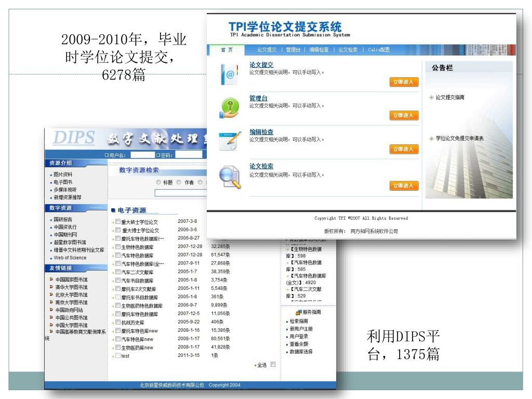The width and height of the screenshot is (532, 399).
Task: Open 用户登录 in 服务指南
Action: click(x=299, y=336)
